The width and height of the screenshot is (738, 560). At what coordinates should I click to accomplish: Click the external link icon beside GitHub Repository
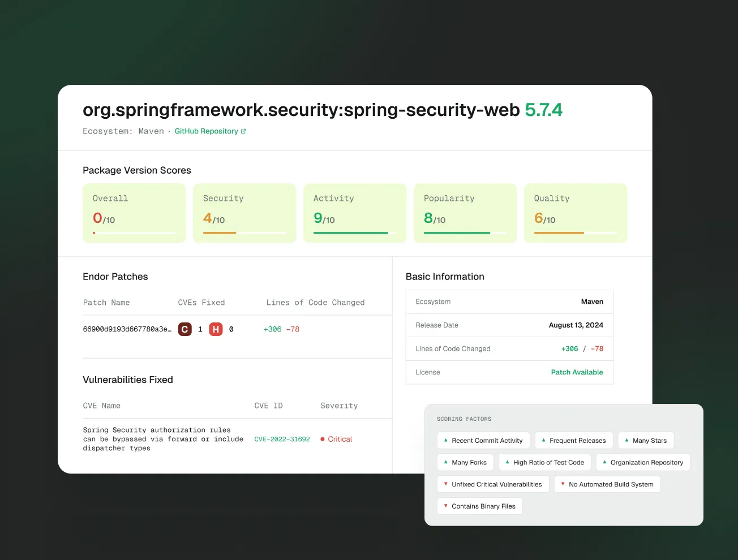coord(243,131)
